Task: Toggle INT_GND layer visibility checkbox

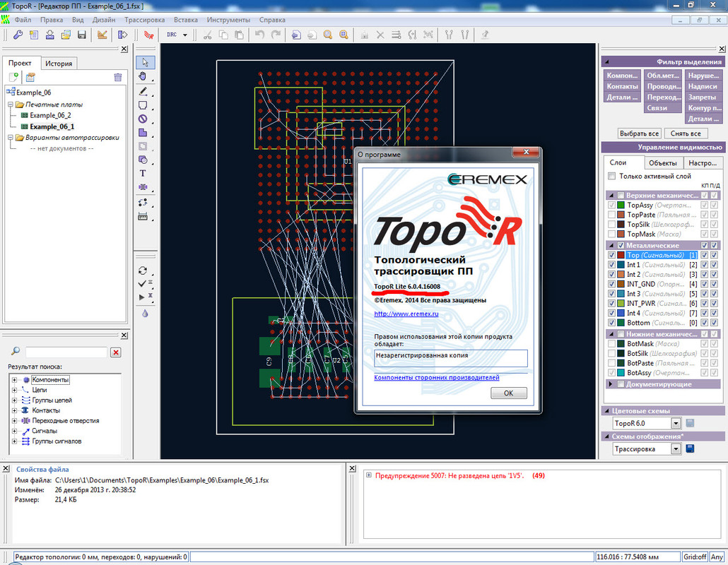Action: (611, 284)
